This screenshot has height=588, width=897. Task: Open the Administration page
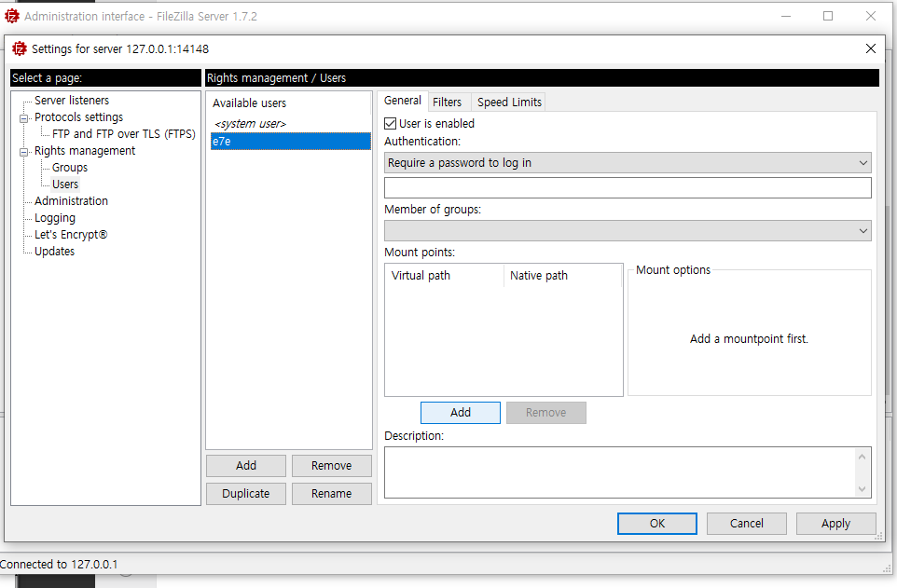point(71,200)
